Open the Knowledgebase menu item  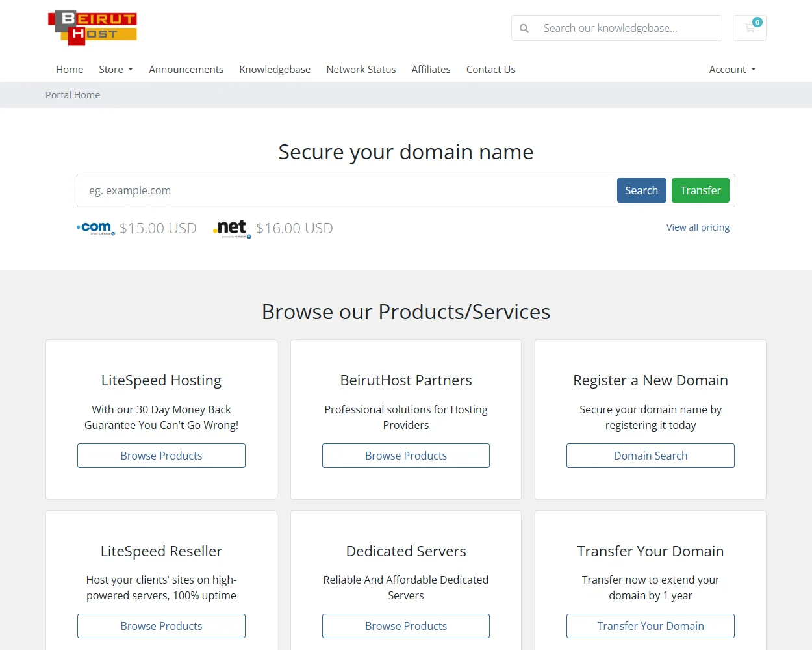pyautogui.click(x=275, y=70)
